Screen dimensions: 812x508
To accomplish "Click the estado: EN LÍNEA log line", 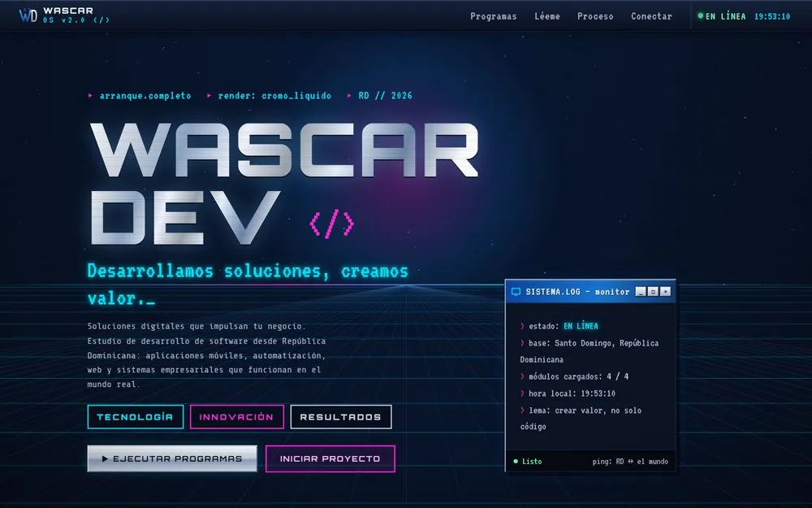I will click(x=559, y=326).
